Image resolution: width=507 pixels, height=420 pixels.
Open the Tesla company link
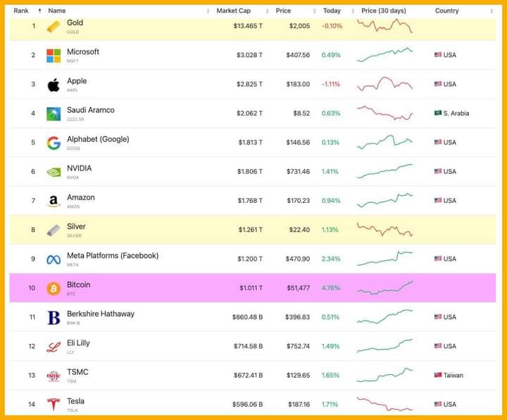pyautogui.click(x=75, y=401)
